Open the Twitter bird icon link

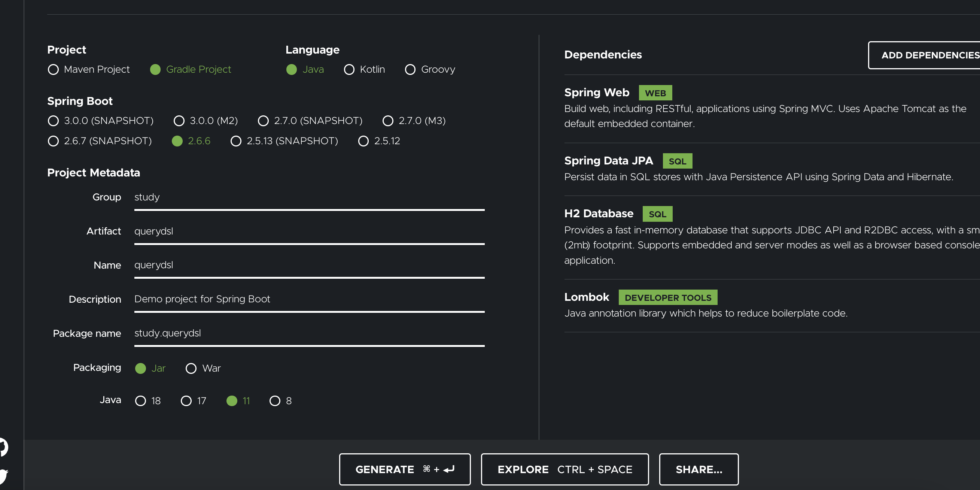pos(3,476)
